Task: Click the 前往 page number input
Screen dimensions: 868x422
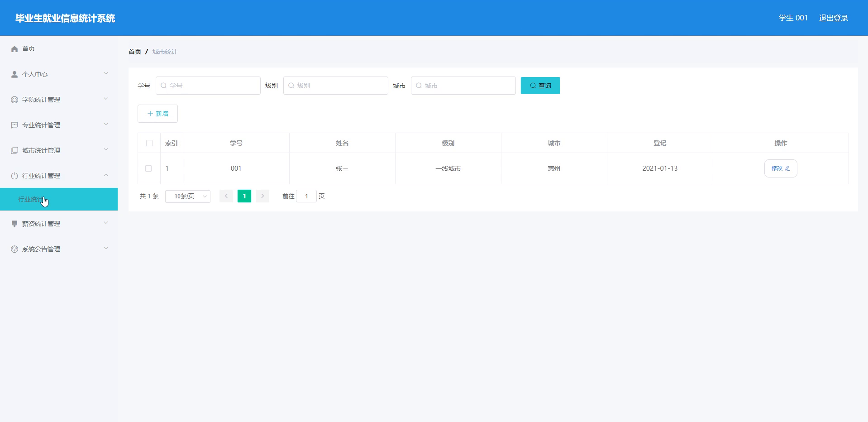Action: point(306,196)
